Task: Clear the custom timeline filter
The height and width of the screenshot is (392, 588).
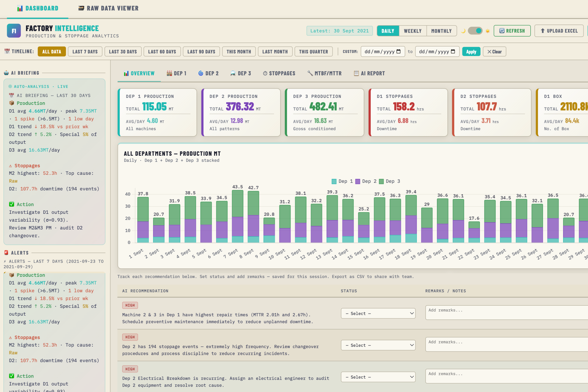Action: coord(494,51)
